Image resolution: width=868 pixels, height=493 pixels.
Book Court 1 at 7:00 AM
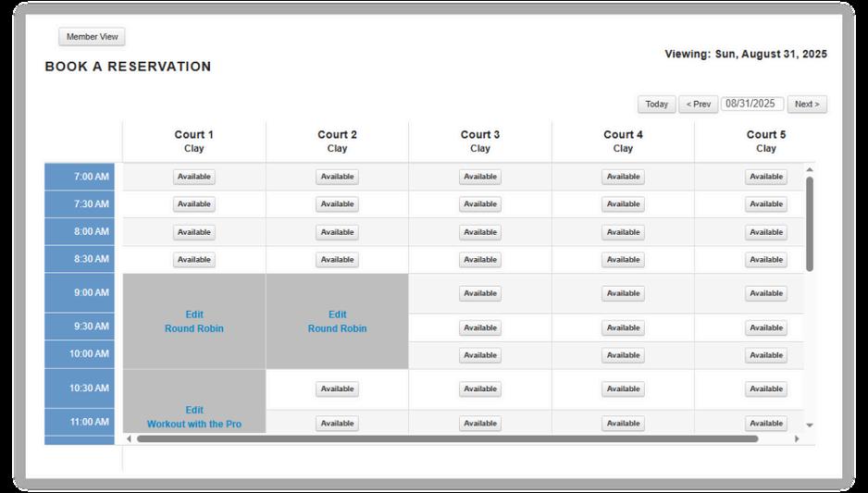(x=193, y=177)
